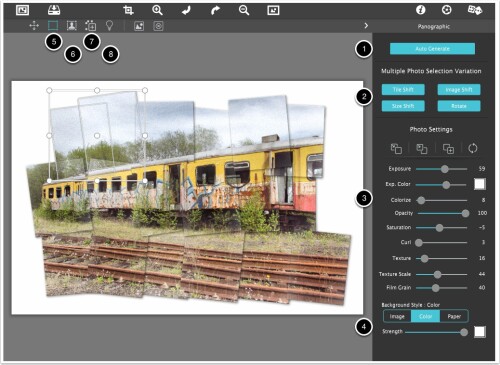The height and width of the screenshot is (365, 500).
Task: Select Paper background style
Action: point(454,316)
